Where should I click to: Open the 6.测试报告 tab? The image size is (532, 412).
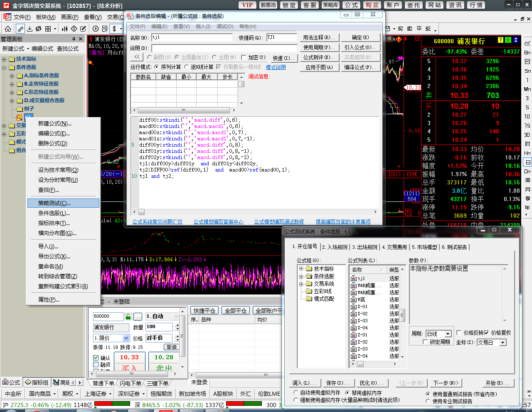tap(454, 247)
